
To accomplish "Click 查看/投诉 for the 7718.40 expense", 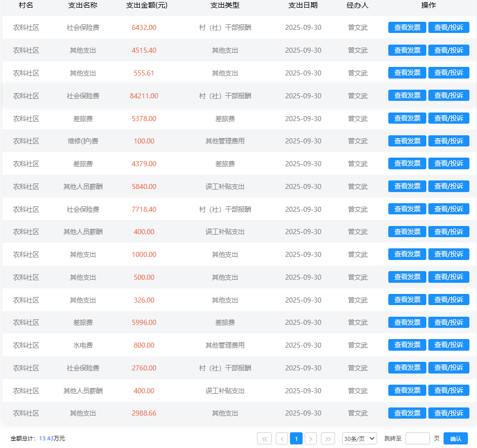I will (x=449, y=209).
